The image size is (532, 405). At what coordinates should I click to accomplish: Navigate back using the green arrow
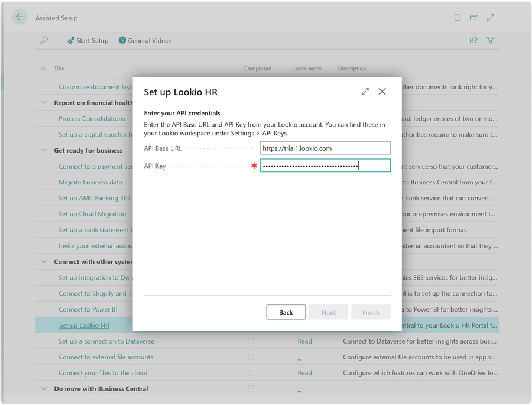pyautogui.click(x=20, y=17)
